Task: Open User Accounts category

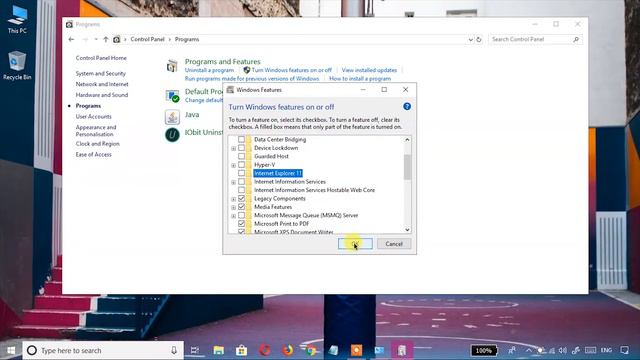Action: pos(93,116)
